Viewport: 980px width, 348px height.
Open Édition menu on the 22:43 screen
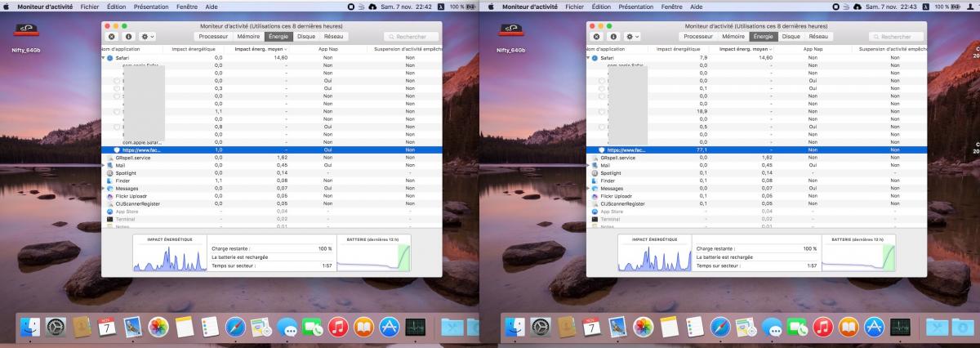601,6
